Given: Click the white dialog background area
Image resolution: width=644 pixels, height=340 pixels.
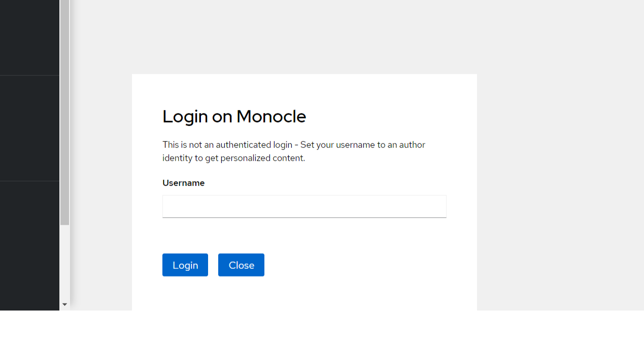Looking at the screenshot, I should pos(381,239).
